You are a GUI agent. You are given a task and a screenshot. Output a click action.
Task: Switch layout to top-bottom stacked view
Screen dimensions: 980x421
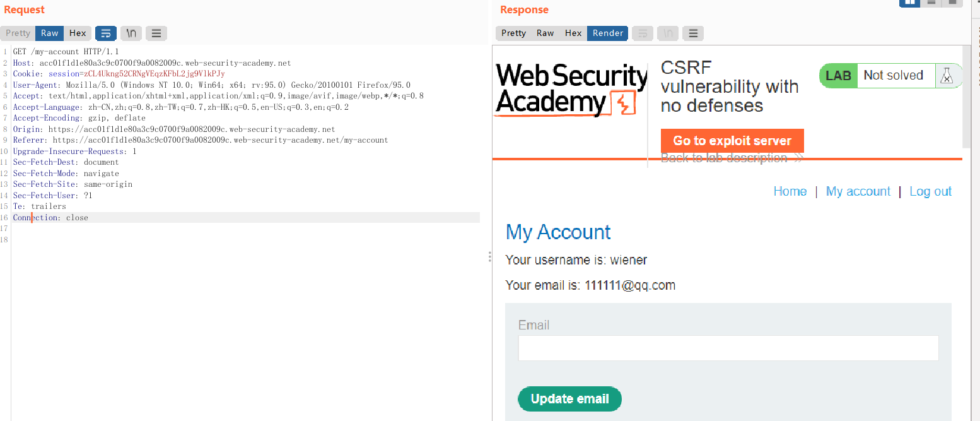tap(931, 3)
